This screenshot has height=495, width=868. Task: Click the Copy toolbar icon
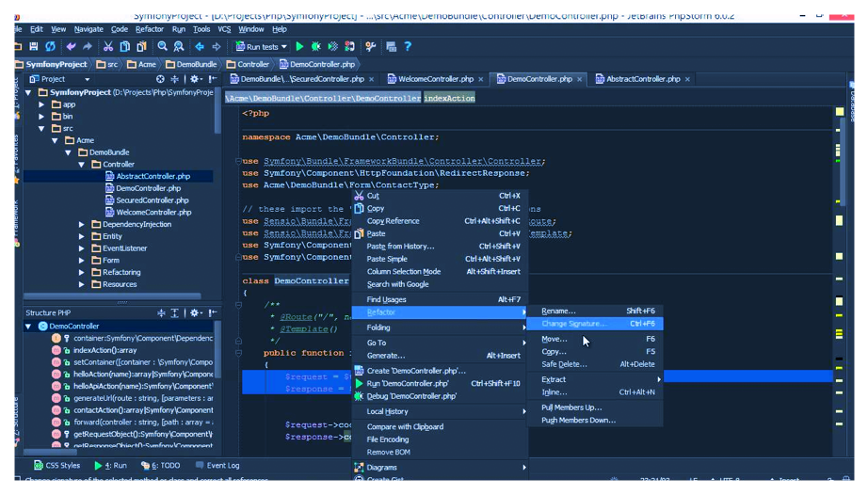pyautogui.click(x=125, y=46)
